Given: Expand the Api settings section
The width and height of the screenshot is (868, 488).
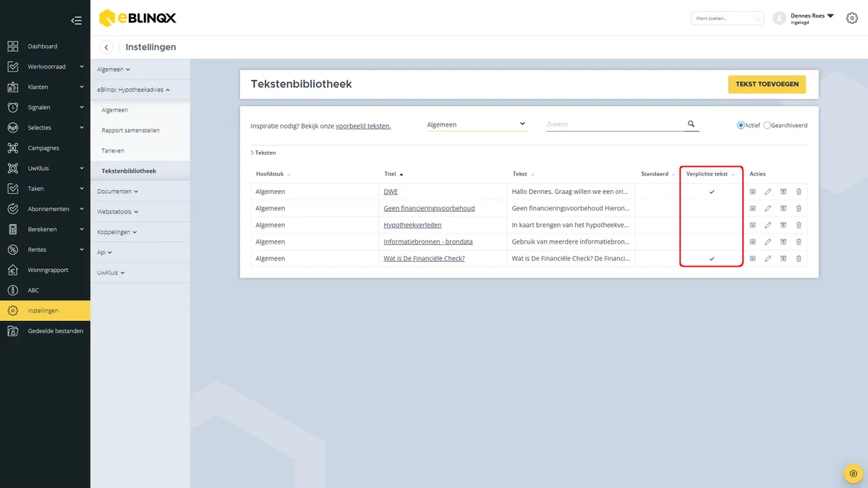Looking at the screenshot, I should [140, 252].
